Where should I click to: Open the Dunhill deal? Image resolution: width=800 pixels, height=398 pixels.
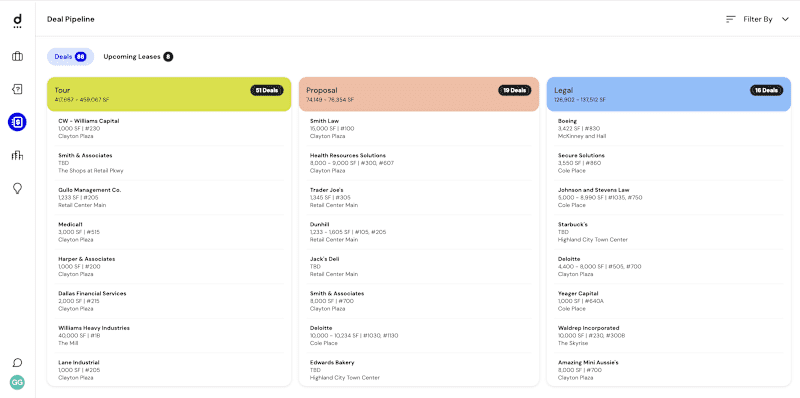pos(420,232)
